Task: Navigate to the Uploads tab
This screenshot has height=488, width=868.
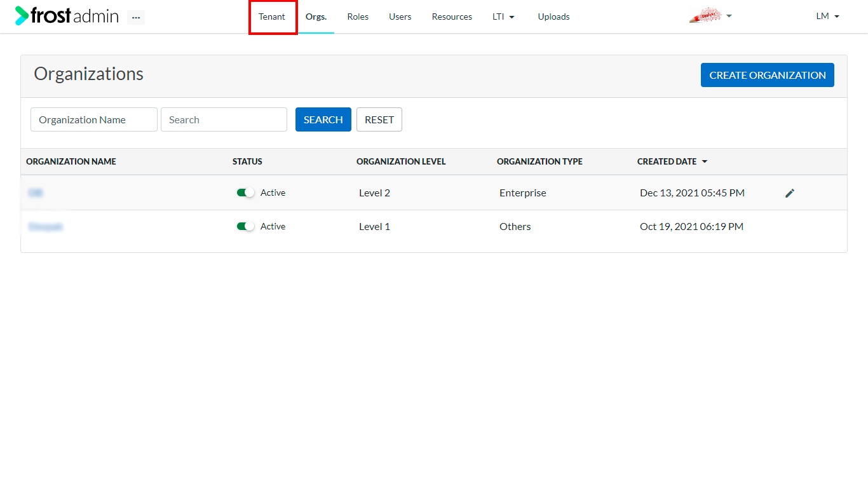Action: 553,17
